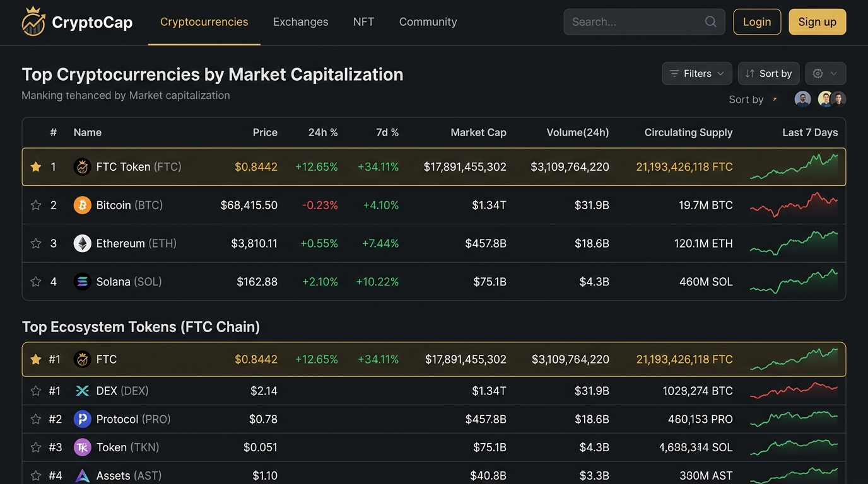This screenshot has width=868, height=484.
Task: Open the Cryptocurrencies tab
Action: click(204, 22)
